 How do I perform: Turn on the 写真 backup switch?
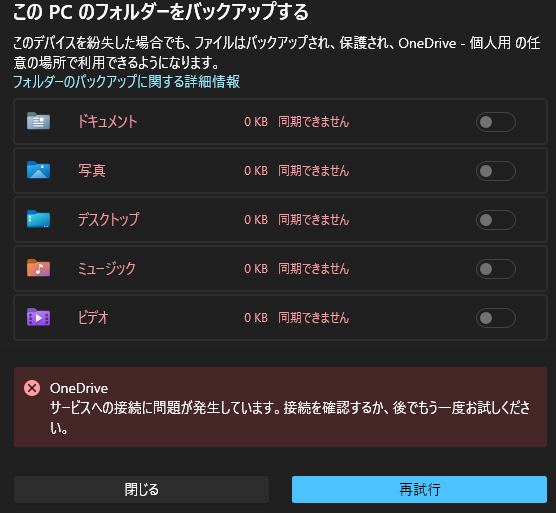click(x=495, y=171)
